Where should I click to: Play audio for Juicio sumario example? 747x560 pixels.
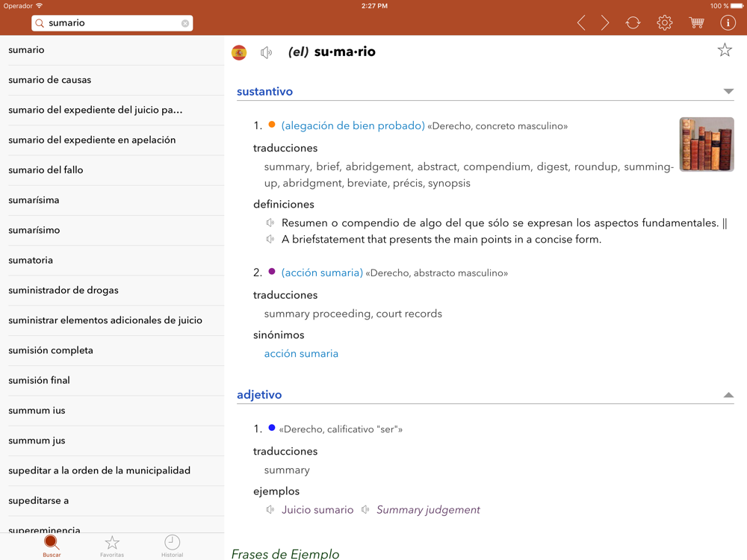pyautogui.click(x=270, y=510)
